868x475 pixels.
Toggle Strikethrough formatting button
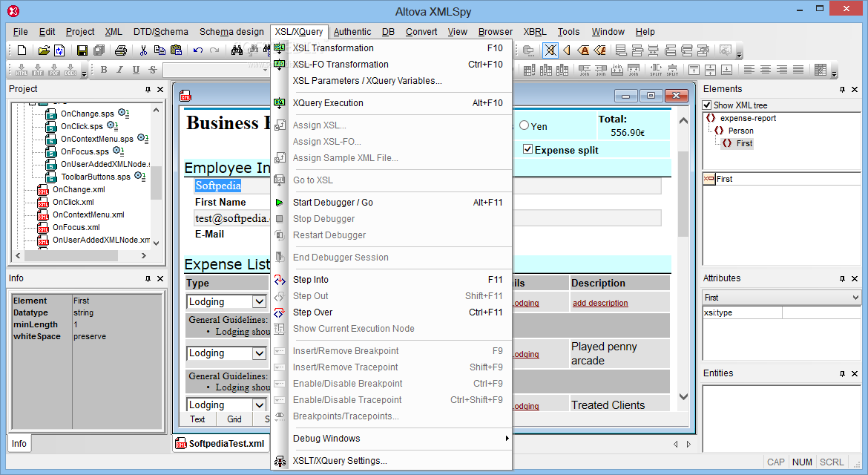153,69
